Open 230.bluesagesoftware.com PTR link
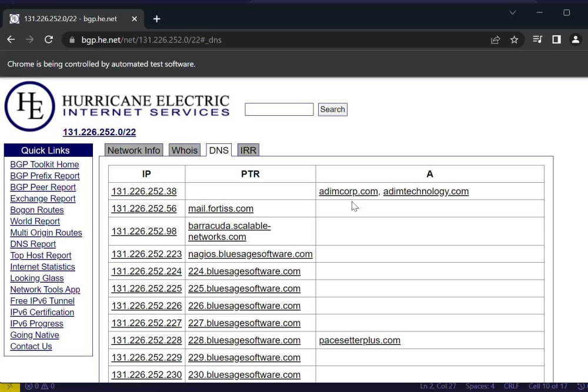This screenshot has width=588, height=392. [x=245, y=375]
